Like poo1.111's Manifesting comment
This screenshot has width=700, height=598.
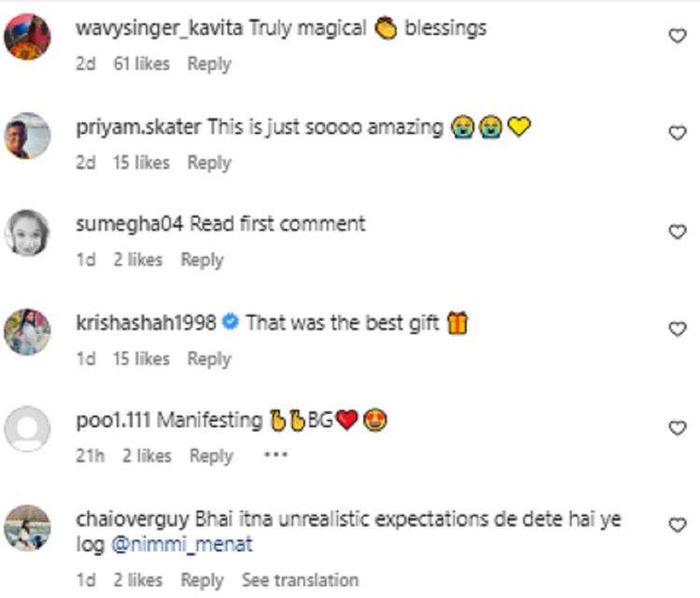click(679, 428)
